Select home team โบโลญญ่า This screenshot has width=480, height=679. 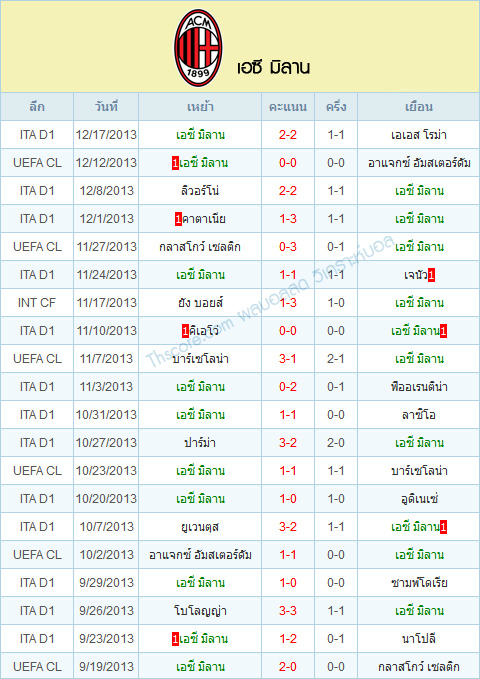pyautogui.click(x=200, y=611)
